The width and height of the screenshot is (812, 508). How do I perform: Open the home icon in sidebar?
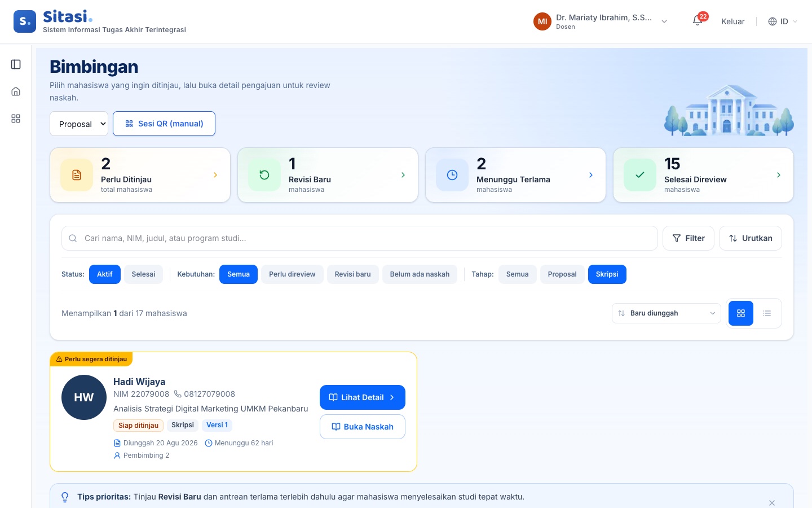16,91
